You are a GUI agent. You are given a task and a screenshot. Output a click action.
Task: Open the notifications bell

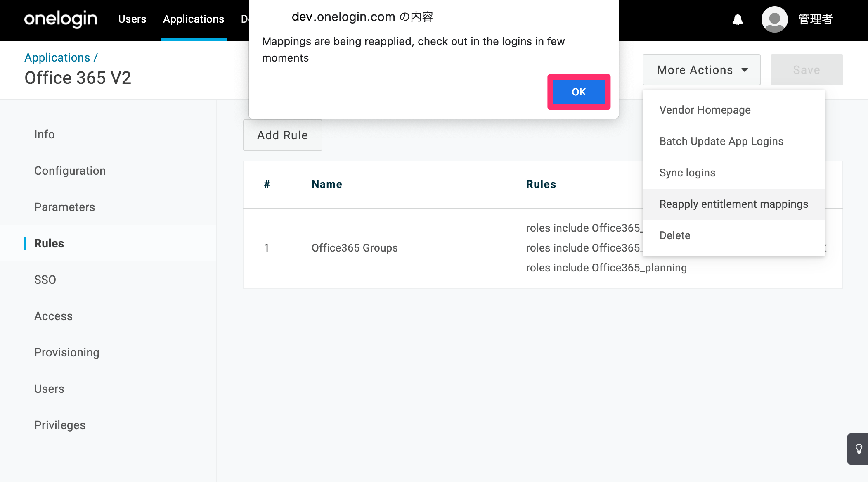[x=738, y=19]
